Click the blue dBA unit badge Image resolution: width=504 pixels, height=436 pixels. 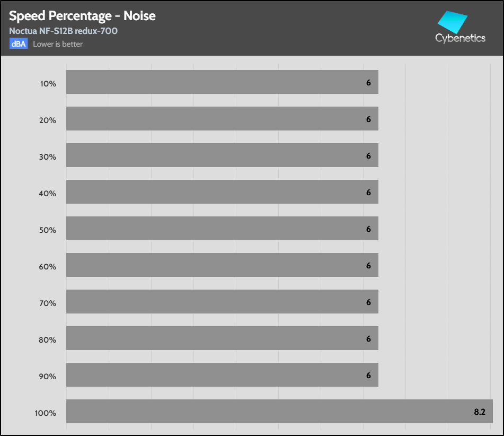pyautogui.click(x=18, y=44)
